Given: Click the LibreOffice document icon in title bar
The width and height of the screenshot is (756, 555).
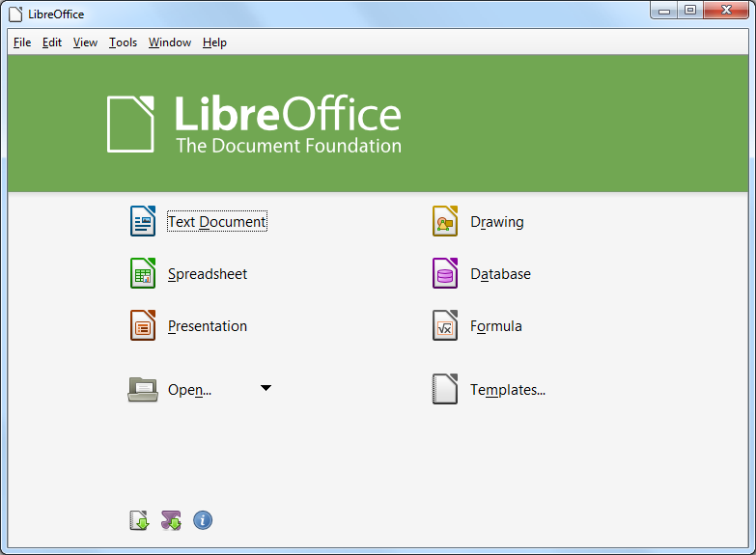Looking at the screenshot, I should pos(15,14).
